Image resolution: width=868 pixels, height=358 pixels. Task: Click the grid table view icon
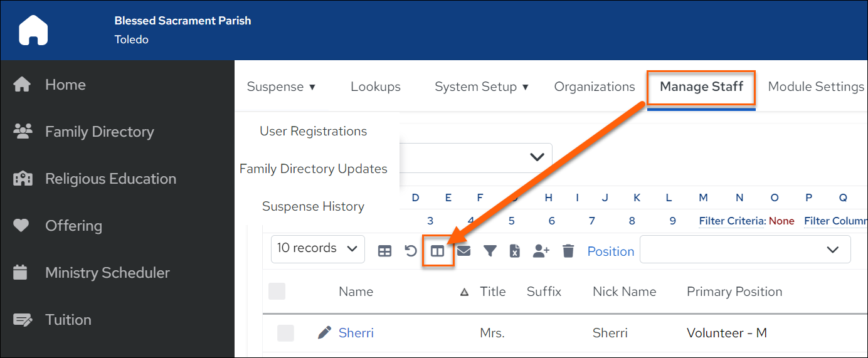pyautogui.click(x=384, y=251)
